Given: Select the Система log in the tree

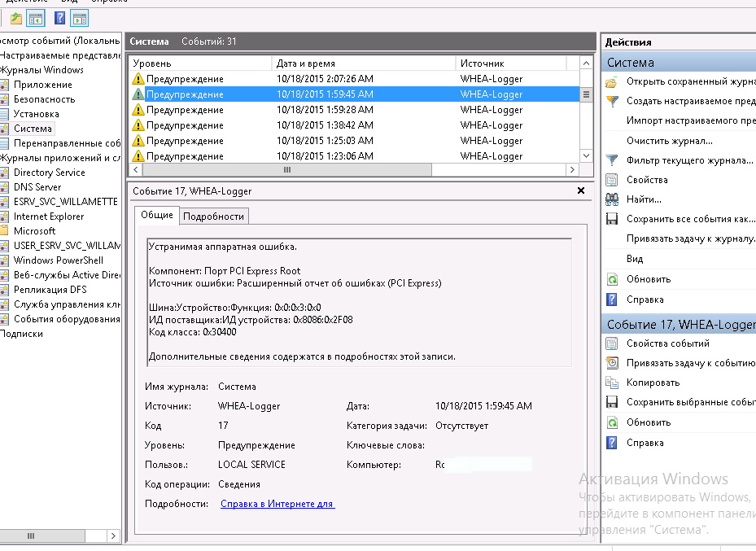Looking at the screenshot, I should click(33, 129).
